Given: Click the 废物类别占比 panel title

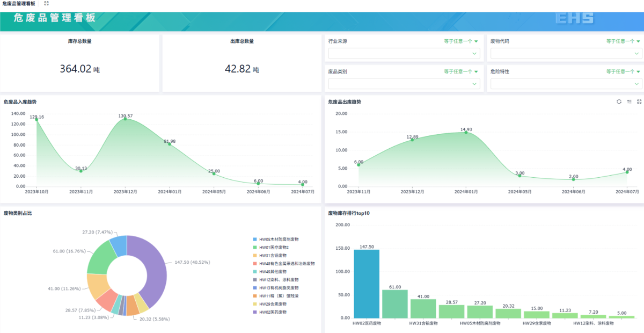Looking at the screenshot, I should (17, 213).
